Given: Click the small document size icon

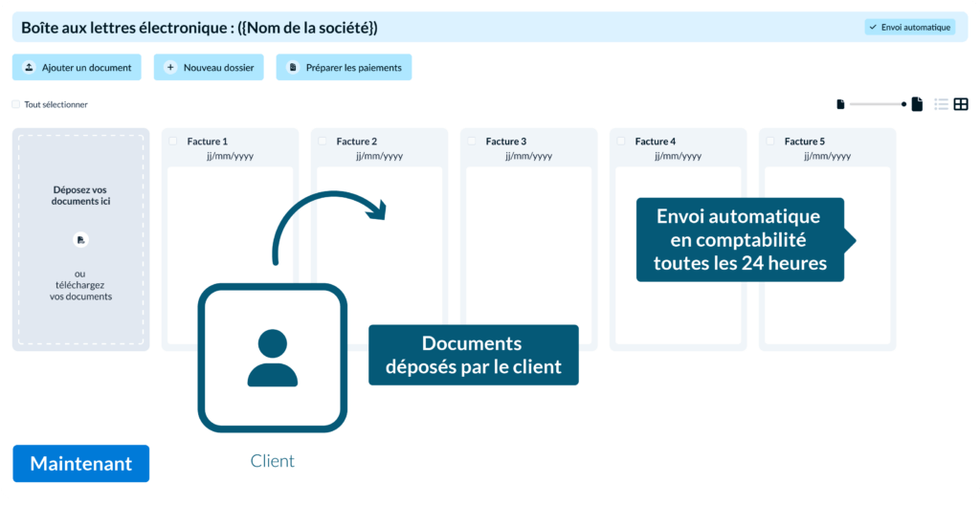Looking at the screenshot, I should pyautogui.click(x=840, y=104).
